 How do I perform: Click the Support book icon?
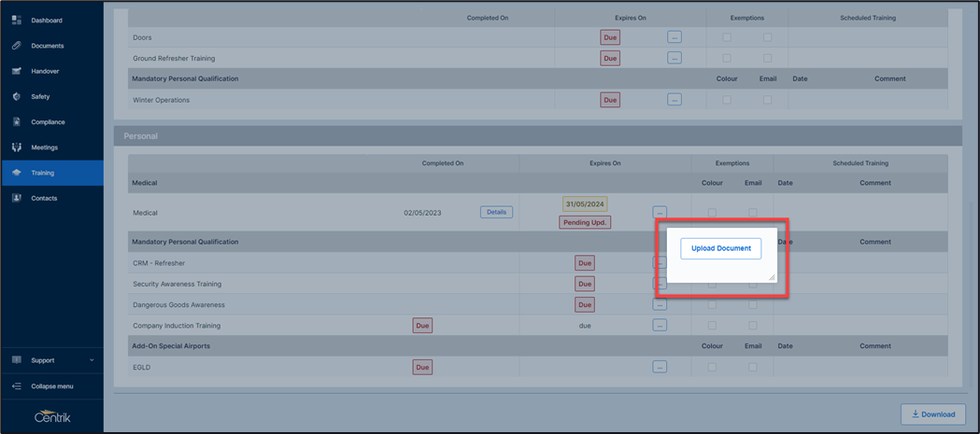[17, 360]
